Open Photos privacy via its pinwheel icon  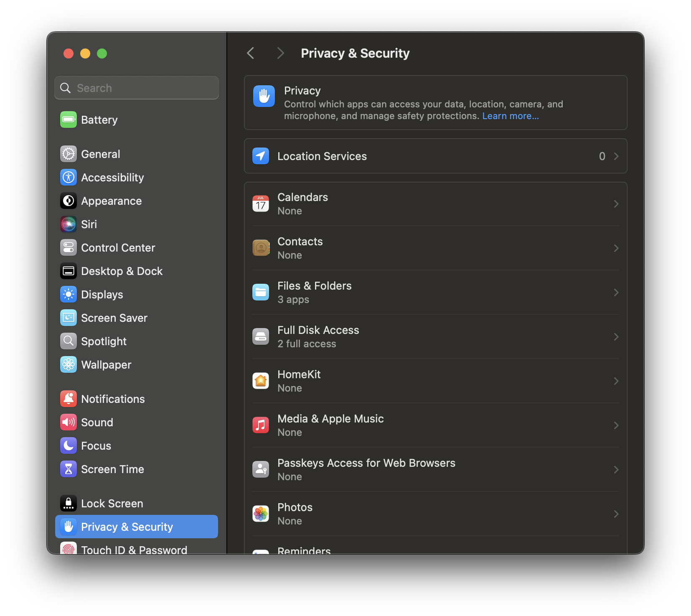click(260, 514)
